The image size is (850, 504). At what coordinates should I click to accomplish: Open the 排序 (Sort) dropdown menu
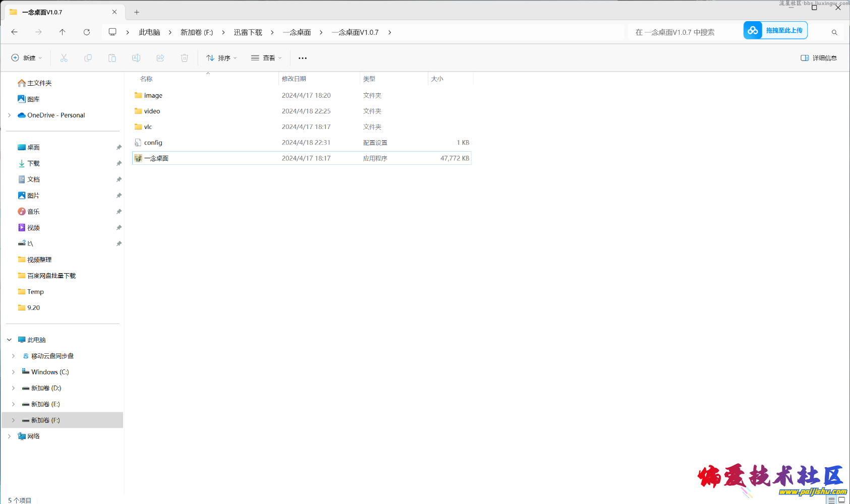point(221,58)
